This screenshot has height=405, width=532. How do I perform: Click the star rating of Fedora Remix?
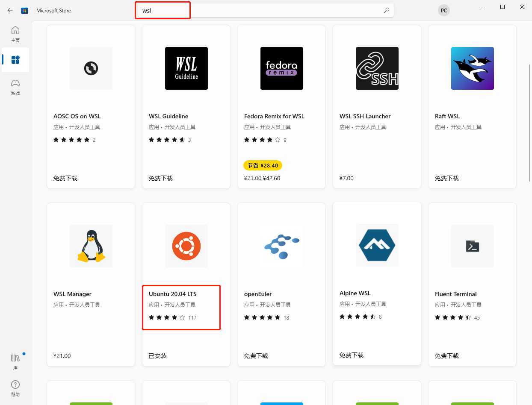point(262,140)
